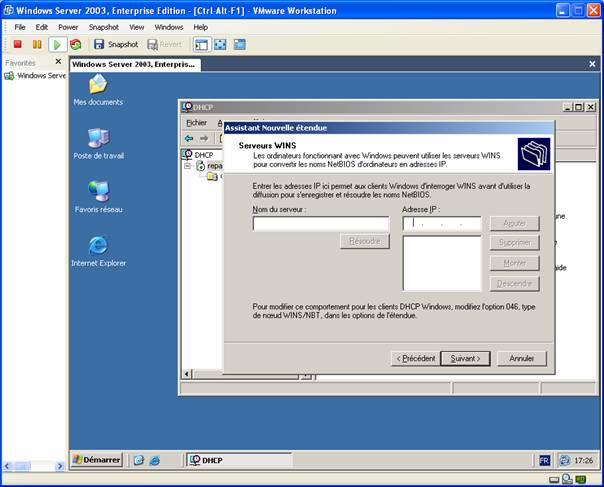Switch to full screen mode icon
604x487 pixels.
coord(220,44)
